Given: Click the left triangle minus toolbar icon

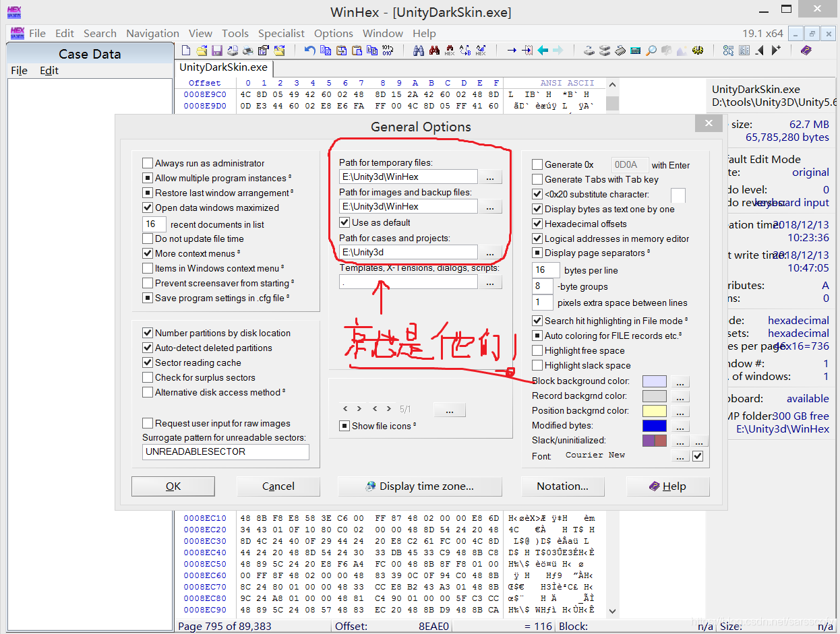Looking at the screenshot, I should coord(759,51).
